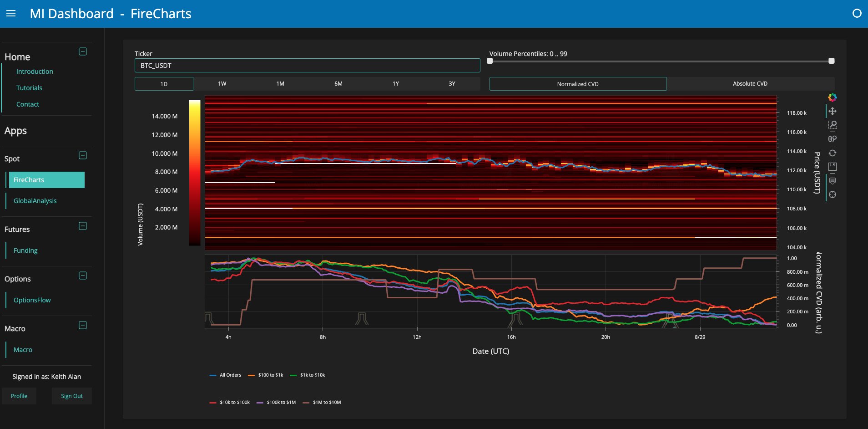
Task: Collapse the Home section
Action: (83, 51)
